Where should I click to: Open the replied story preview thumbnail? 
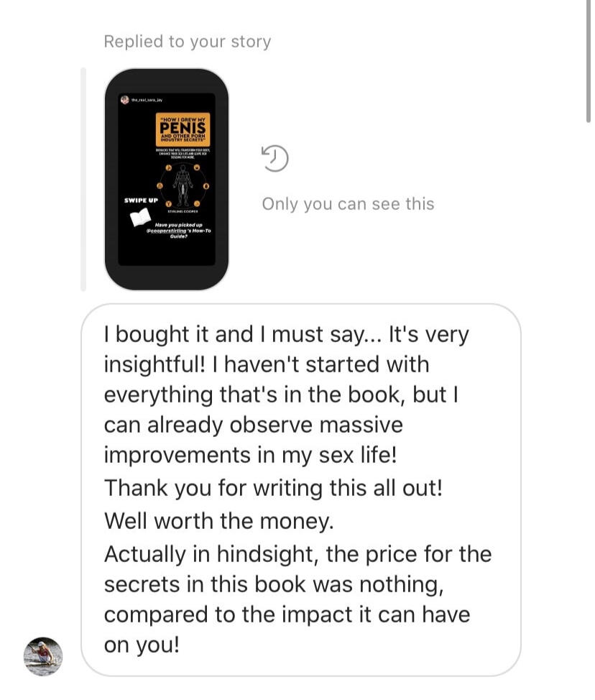167,179
